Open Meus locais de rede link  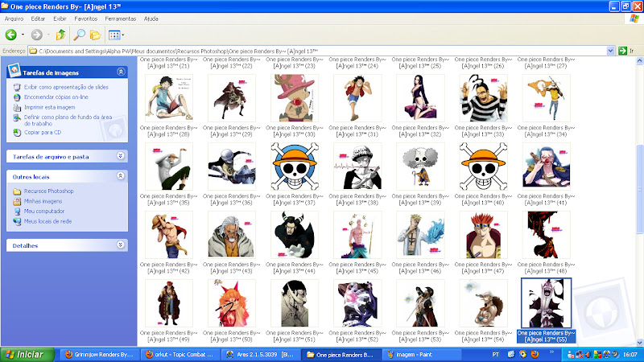coord(47,221)
